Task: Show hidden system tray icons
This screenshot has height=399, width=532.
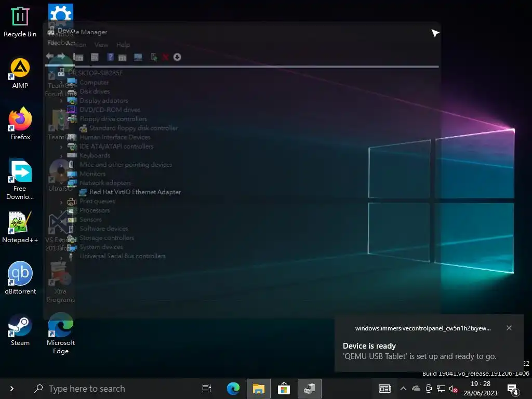Action: 403,389
